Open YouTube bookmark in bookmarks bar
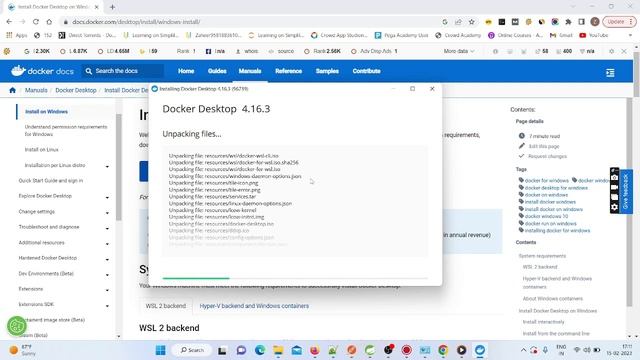 (594, 36)
